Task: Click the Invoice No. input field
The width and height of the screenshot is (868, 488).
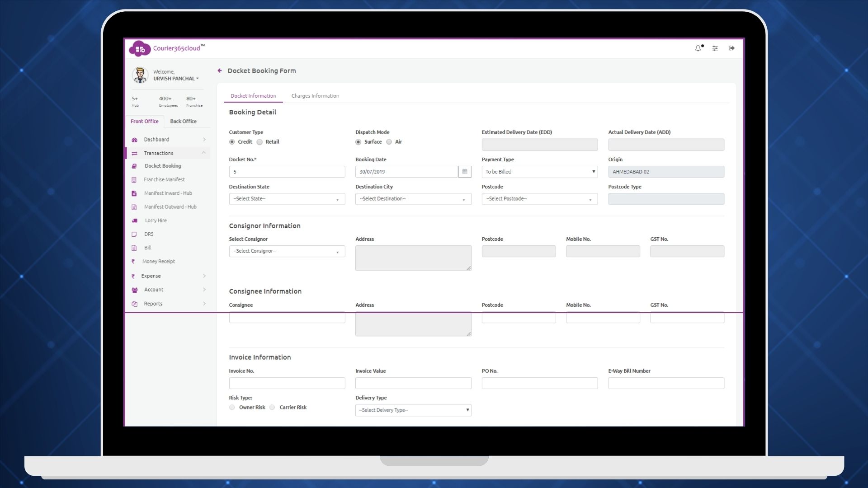Action: [287, 383]
